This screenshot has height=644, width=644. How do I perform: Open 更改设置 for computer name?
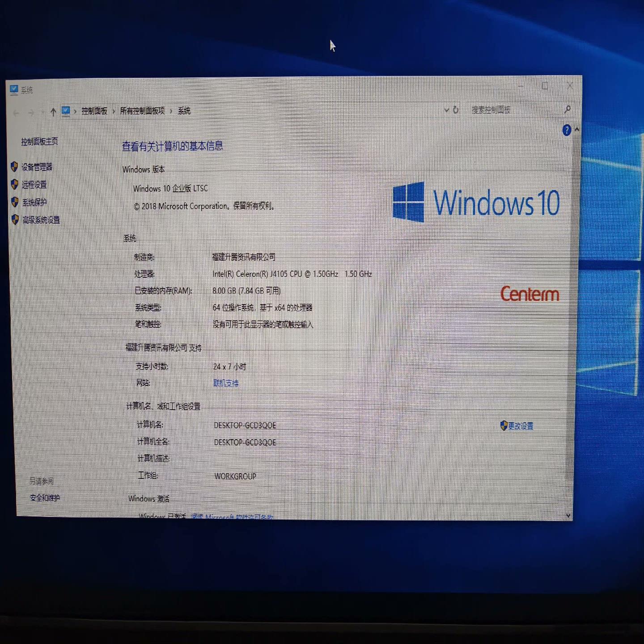[521, 426]
